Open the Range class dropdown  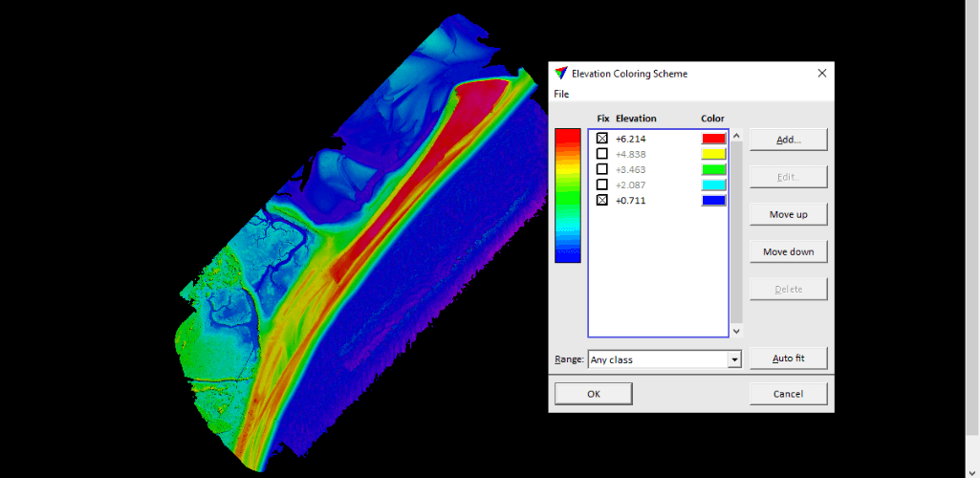pos(735,359)
